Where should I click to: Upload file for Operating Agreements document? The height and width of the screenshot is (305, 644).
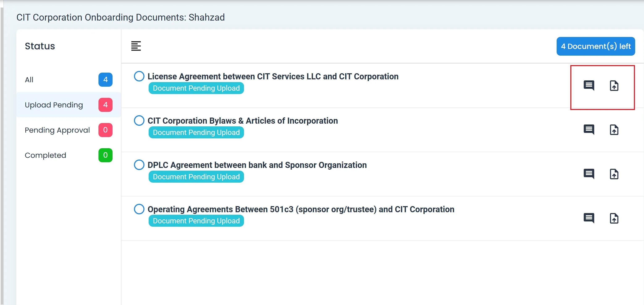point(614,218)
